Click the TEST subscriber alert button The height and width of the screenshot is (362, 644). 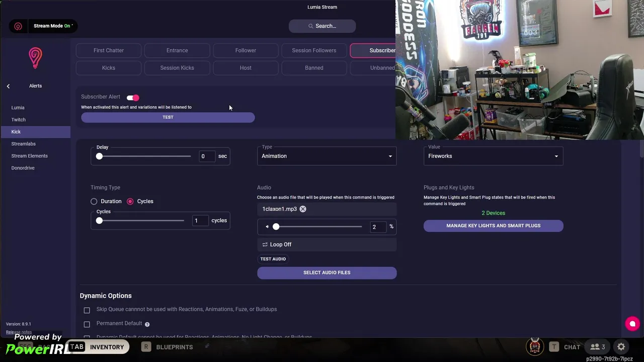click(168, 117)
